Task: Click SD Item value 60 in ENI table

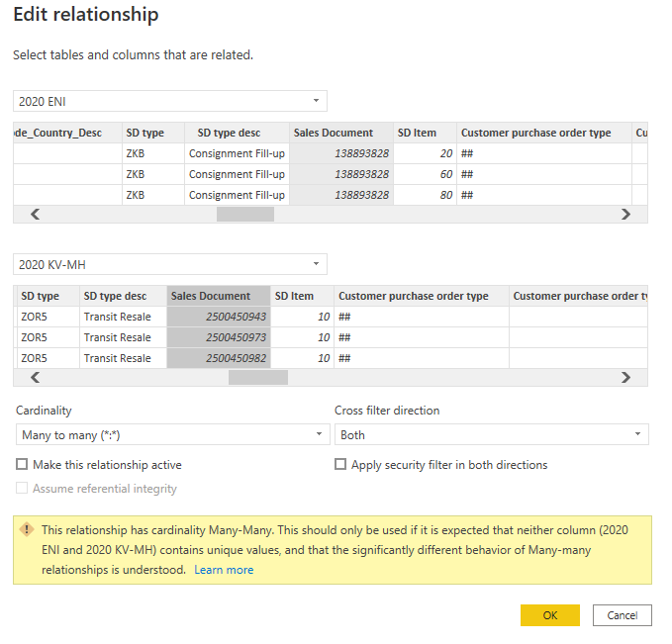Action: click(425, 174)
